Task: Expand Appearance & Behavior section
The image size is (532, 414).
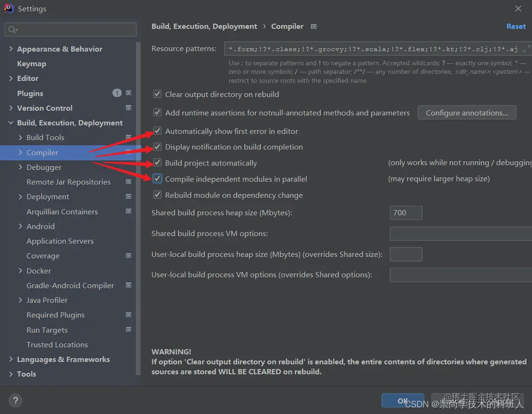Action: coord(11,49)
